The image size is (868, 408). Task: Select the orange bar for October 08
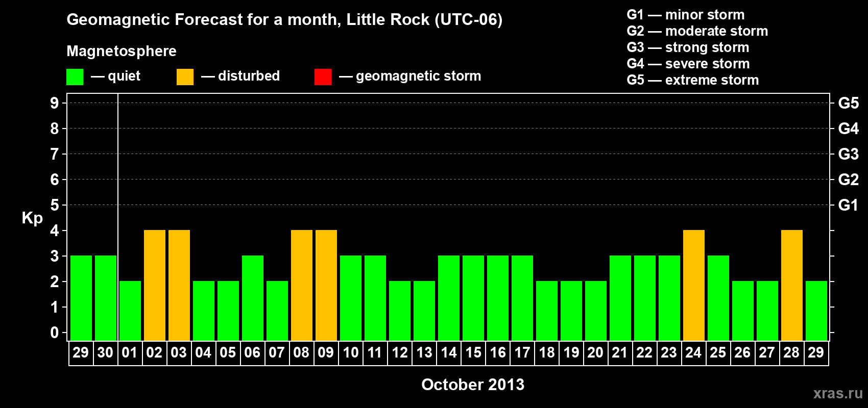pyautogui.click(x=302, y=286)
